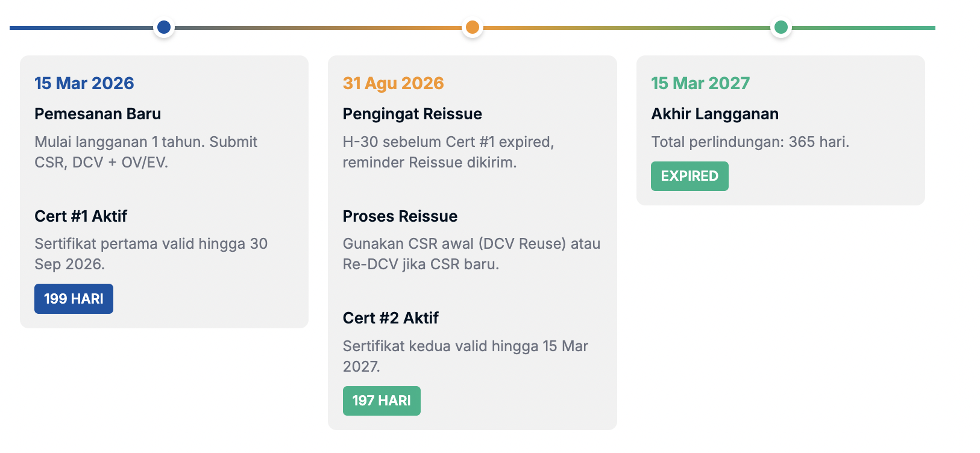Screen dimensions: 980x453
Task: Click the 197 HARI green badge
Action: tap(382, 401)
